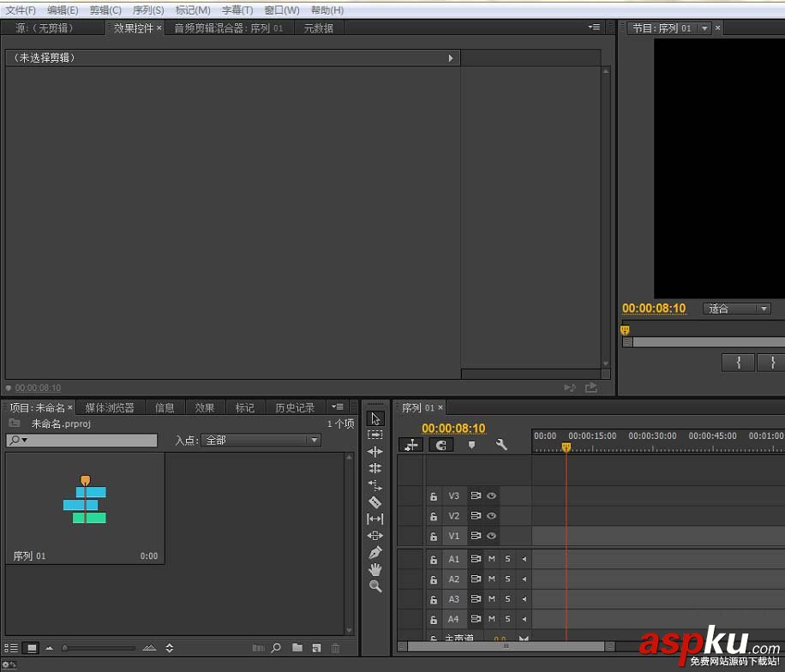Click the zoom out mountain icon in project panel
Viewport: 785px width, 672px height.
pos(49,648)
